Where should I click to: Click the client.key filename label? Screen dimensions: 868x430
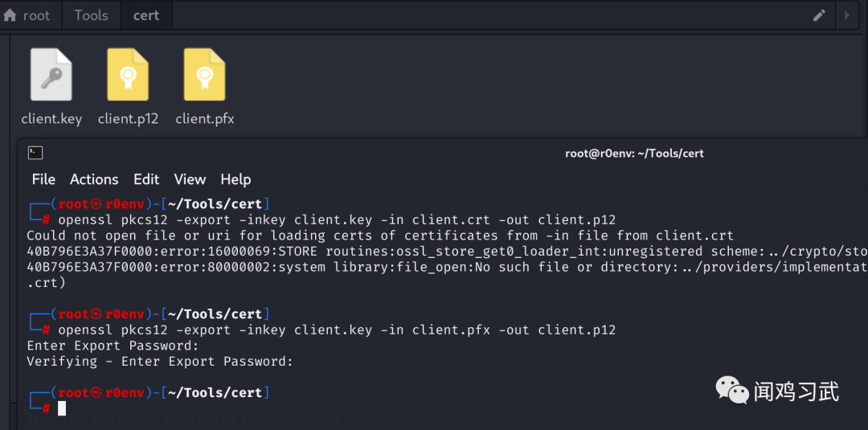point(51,119)
